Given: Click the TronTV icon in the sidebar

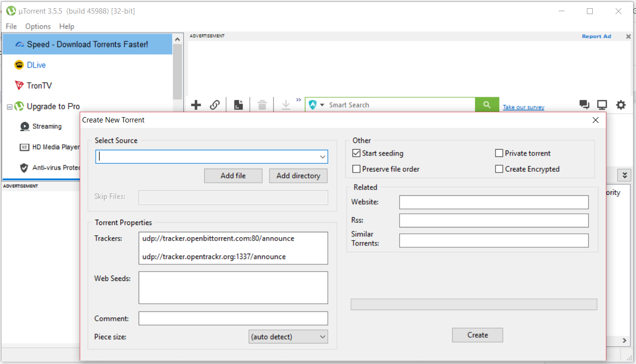Looking at the screenshot, I should tap(19, 86).
